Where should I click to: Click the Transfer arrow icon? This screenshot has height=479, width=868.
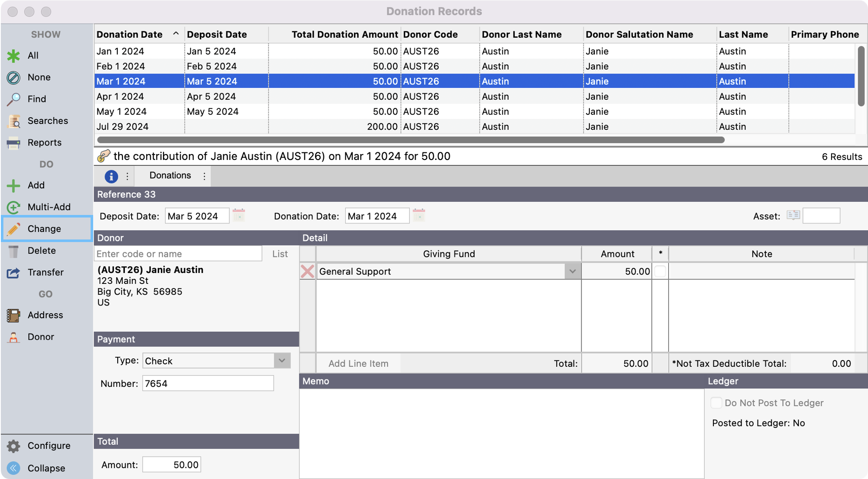14,273
